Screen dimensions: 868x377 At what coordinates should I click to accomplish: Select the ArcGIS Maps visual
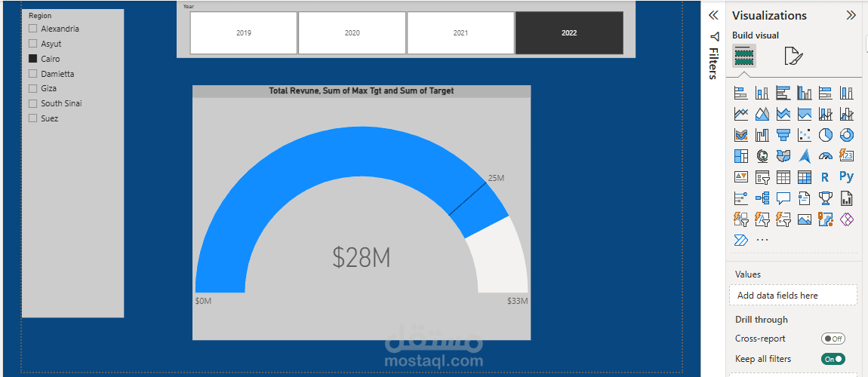(826, 219)
